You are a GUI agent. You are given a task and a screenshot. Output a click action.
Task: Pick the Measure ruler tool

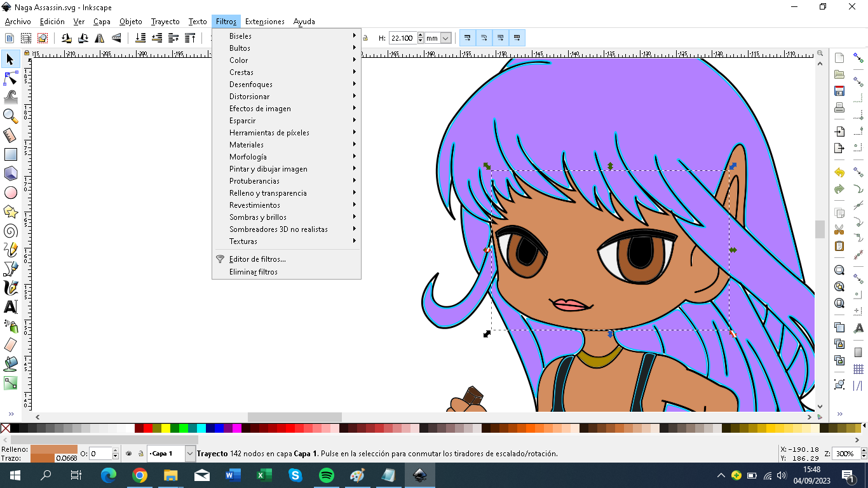[x=10, y=135]
